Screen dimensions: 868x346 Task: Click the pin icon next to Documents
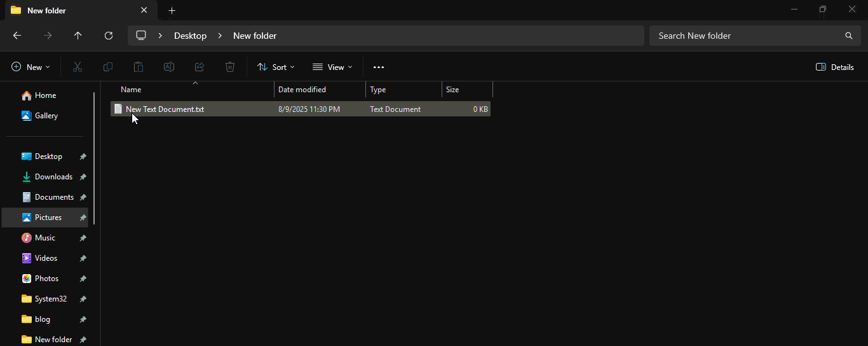click(x=83, y=197)
